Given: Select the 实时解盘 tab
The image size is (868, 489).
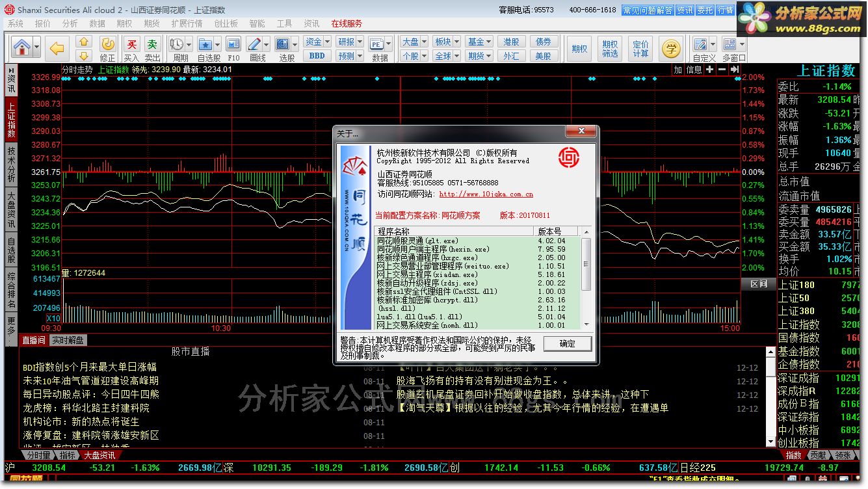Looking at the screenshot, I should click(68, 340).
